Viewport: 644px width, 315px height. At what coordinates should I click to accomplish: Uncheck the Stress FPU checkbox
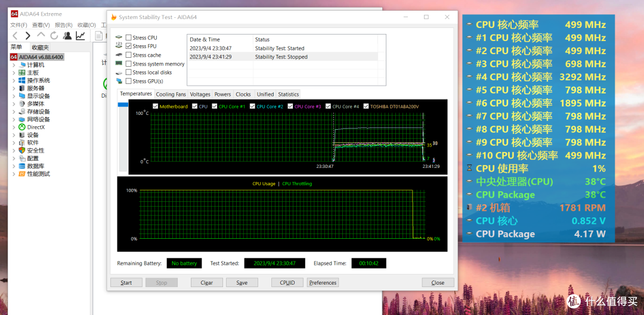pos(129,46)
